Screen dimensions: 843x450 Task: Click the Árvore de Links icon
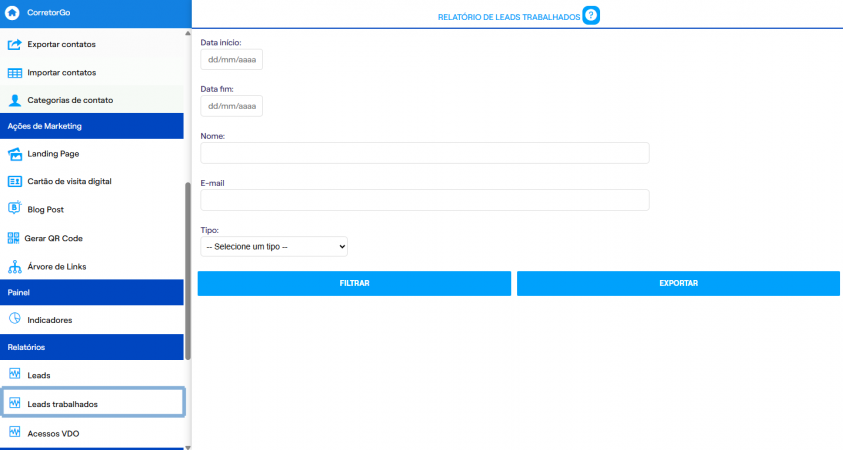[15, 267]
